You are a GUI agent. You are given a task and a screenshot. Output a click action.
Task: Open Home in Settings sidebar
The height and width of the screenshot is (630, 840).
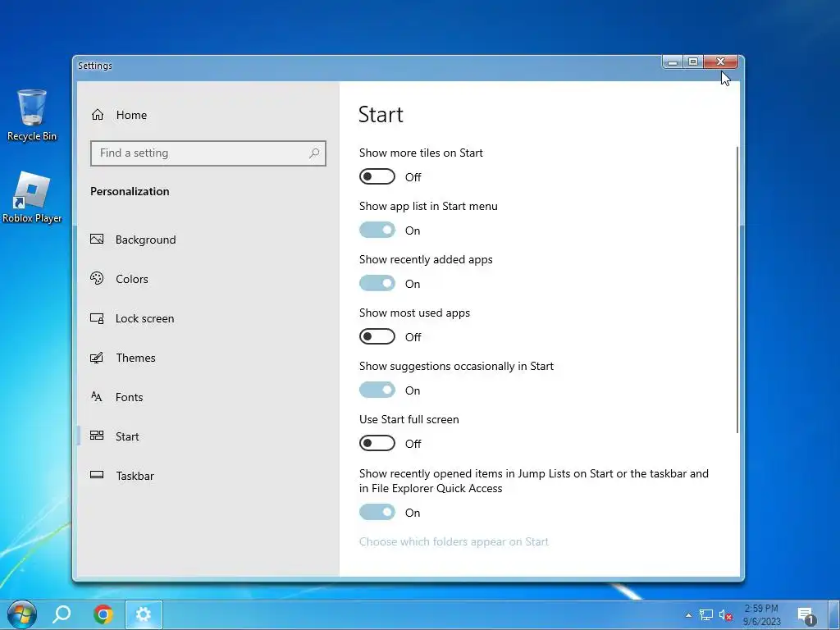tap(208, 115)
